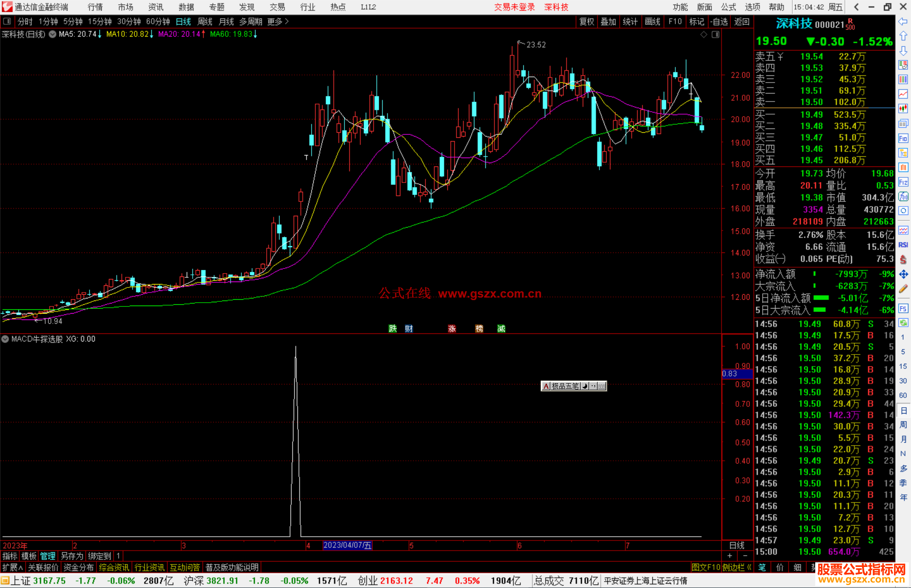Click the 另存为 button

click(72, 556)
